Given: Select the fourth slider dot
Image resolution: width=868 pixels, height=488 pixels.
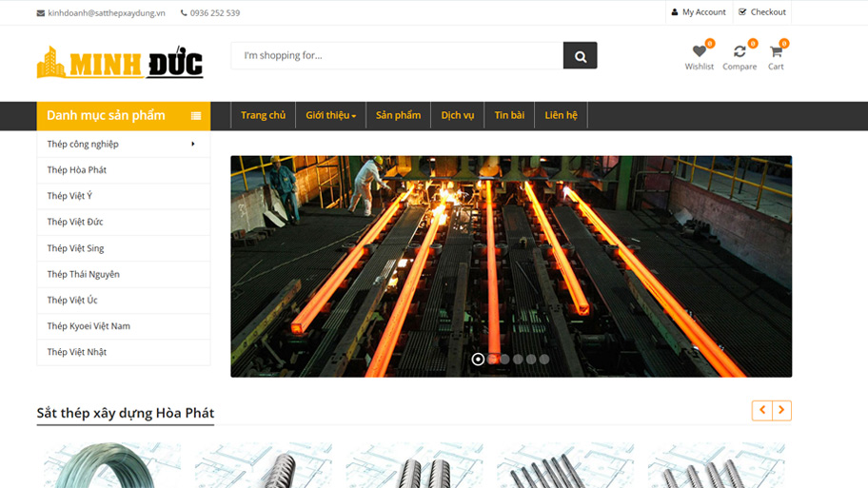Looking at the screenshot, I should point(518,359).
